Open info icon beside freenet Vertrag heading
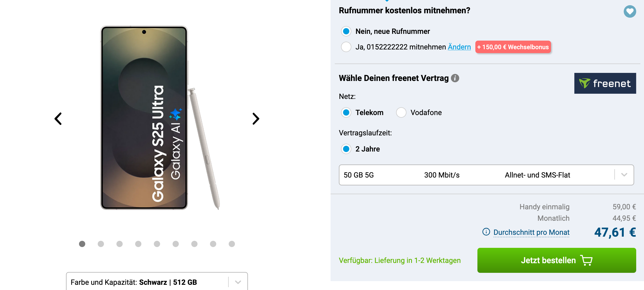Viewport: 644px width, 290px height. 455,78
